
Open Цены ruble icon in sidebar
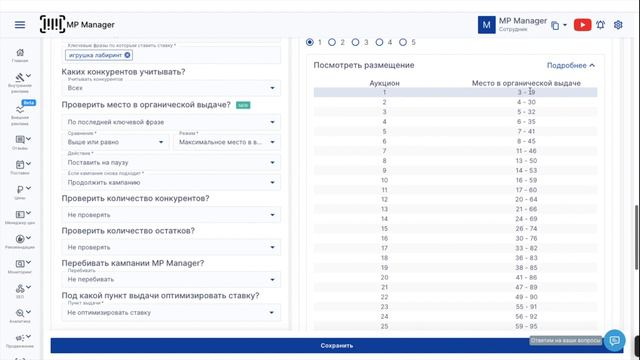pos(20,189)
